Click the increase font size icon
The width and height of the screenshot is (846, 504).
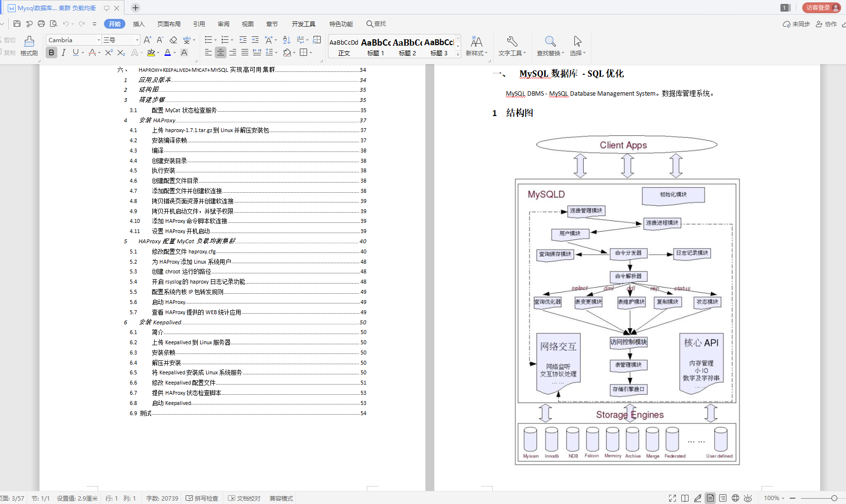tap(148, 40)
